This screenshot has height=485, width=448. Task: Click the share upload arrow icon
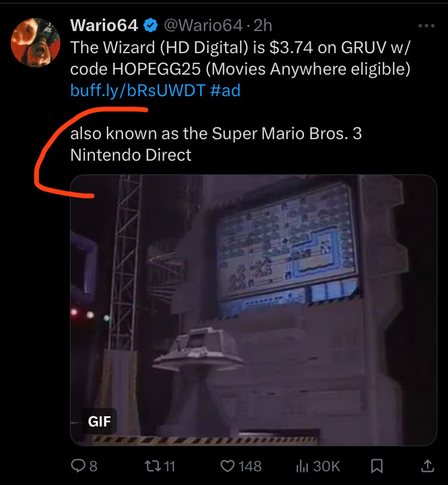[x=428, y=465]
